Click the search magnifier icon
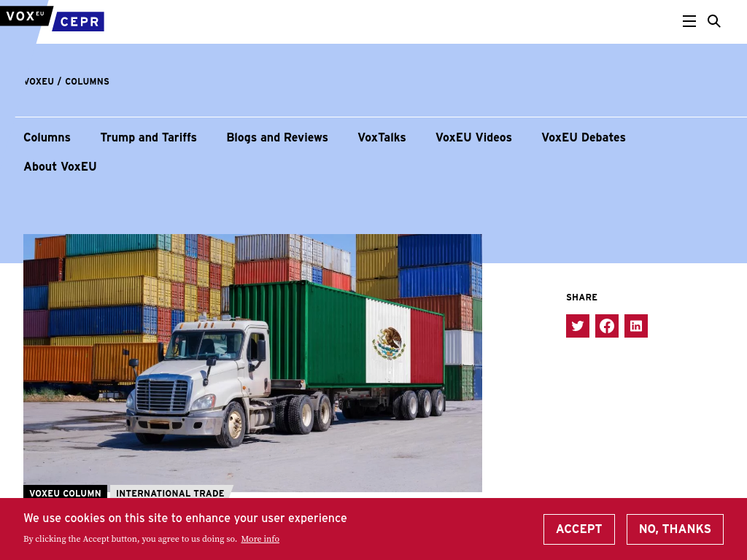Viewport: 747px width, 560px height. [713, 21]
